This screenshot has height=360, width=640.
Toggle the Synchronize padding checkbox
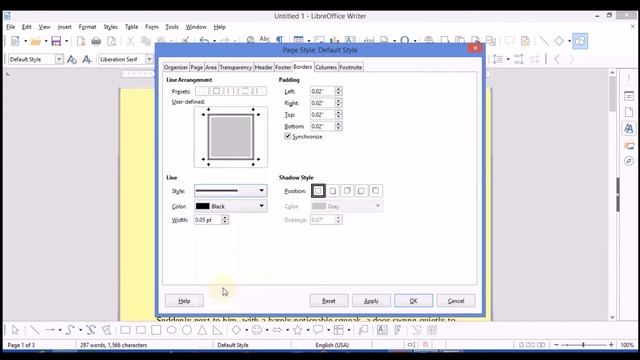287,136
